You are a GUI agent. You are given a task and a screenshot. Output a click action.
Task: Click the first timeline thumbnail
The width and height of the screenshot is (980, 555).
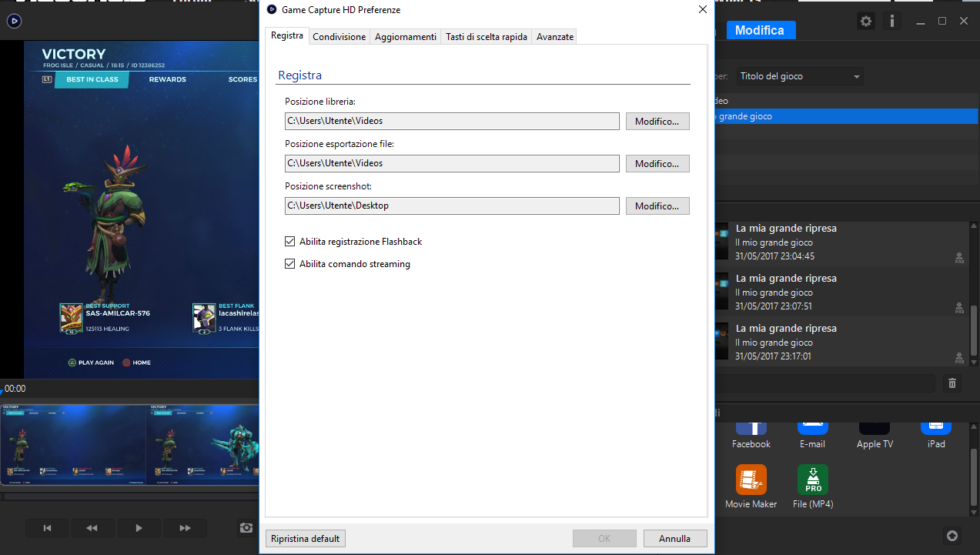pos(73,445)
